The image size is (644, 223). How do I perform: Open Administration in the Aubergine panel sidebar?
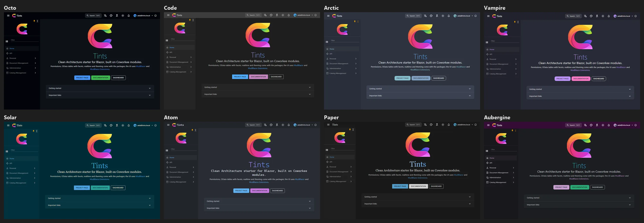point(501,178)
